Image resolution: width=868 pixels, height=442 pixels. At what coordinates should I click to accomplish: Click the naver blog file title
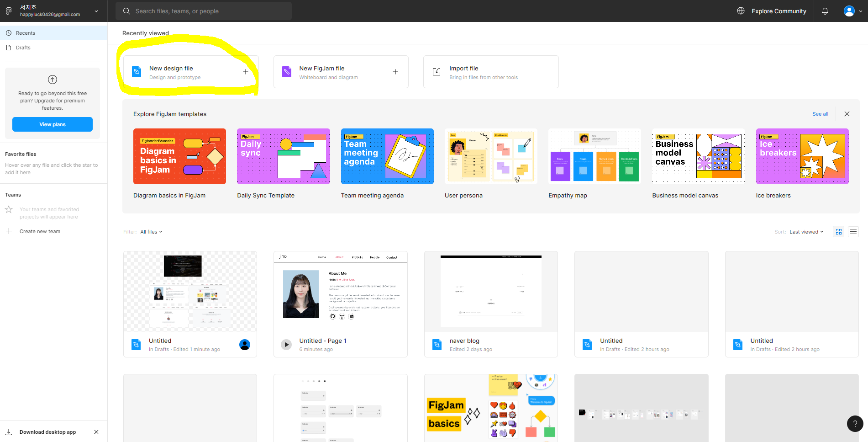coord(464,341)
